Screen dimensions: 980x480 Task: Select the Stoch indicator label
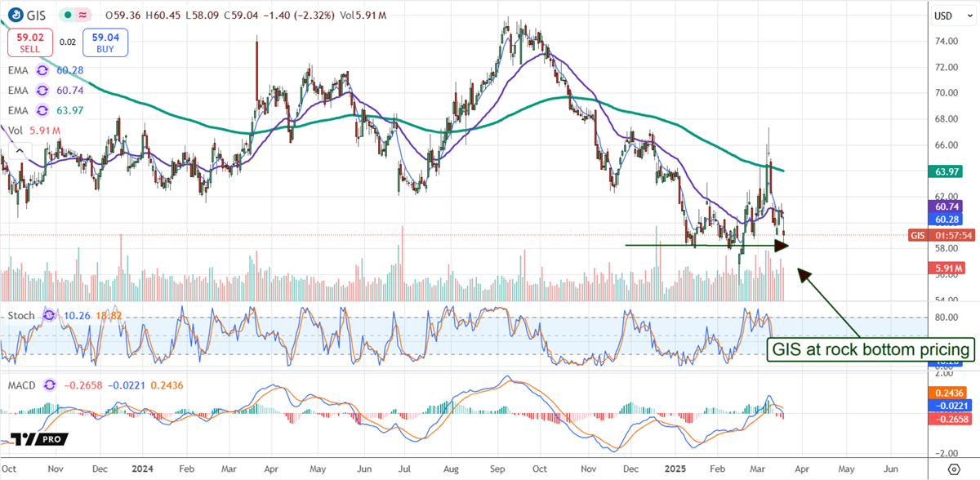click(x=22, y=314)
